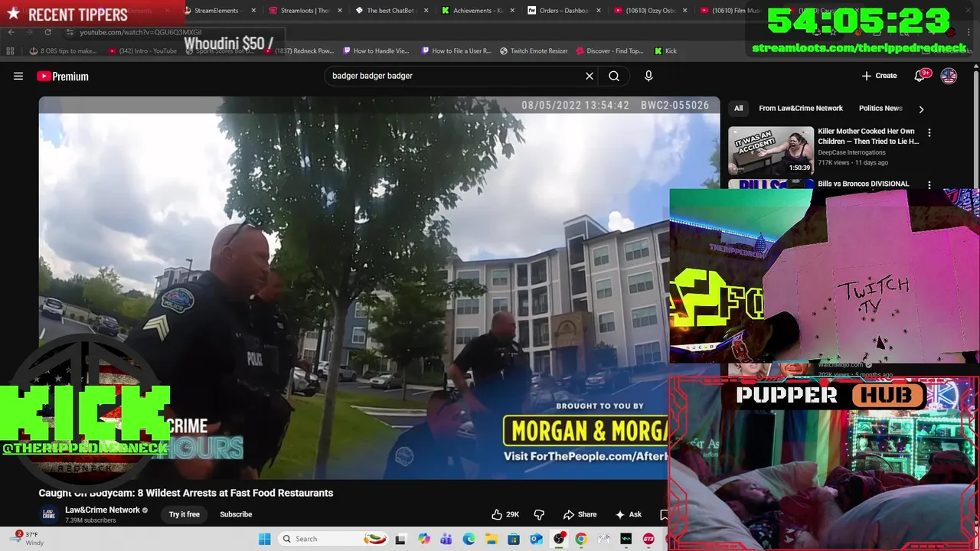Open Outlook from the taskbar
980x551 pixels.
(536, 539)
